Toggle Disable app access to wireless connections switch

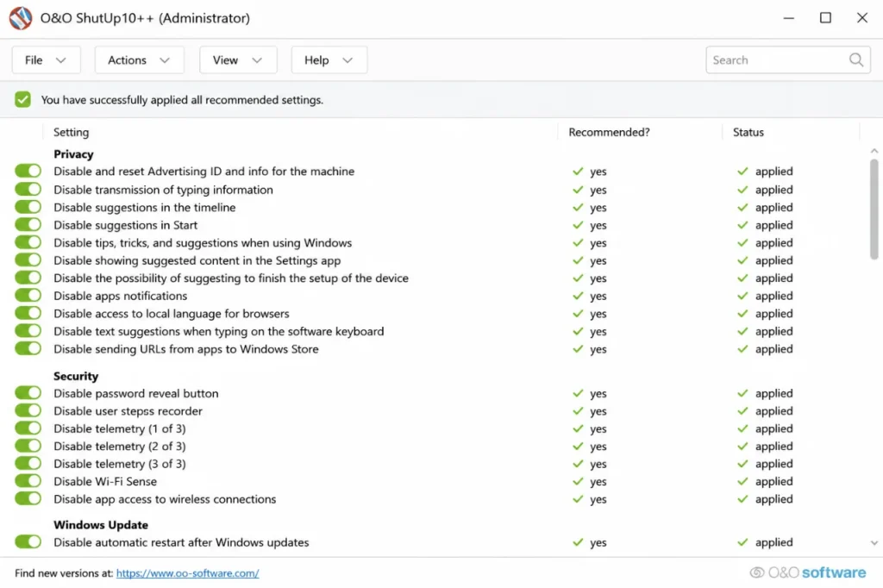[x=28, y=498]
